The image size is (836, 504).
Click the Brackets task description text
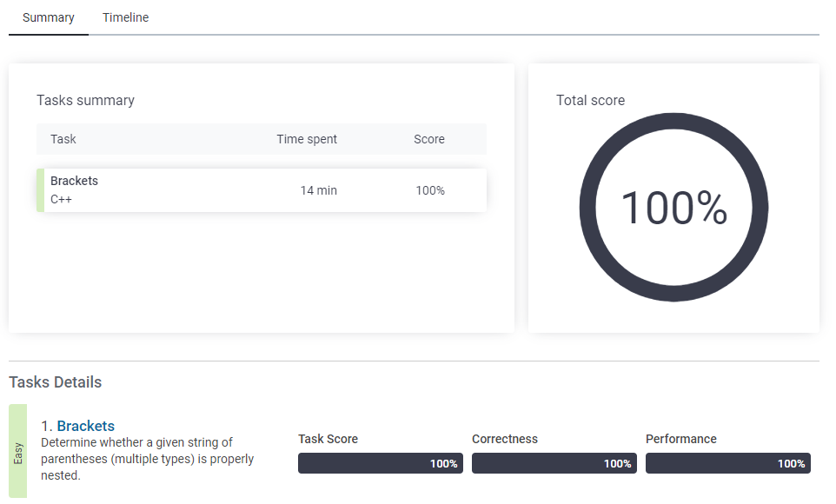click(147, 459)
